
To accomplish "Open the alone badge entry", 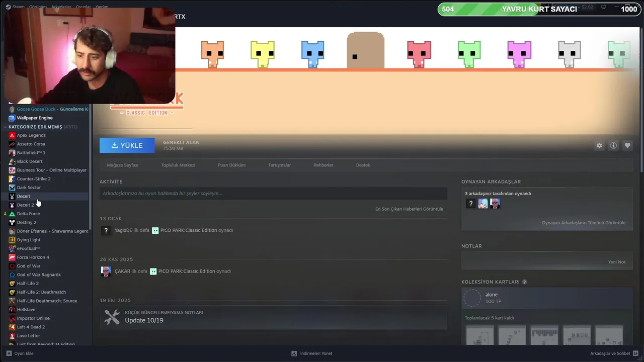I will tap(547, 298).
